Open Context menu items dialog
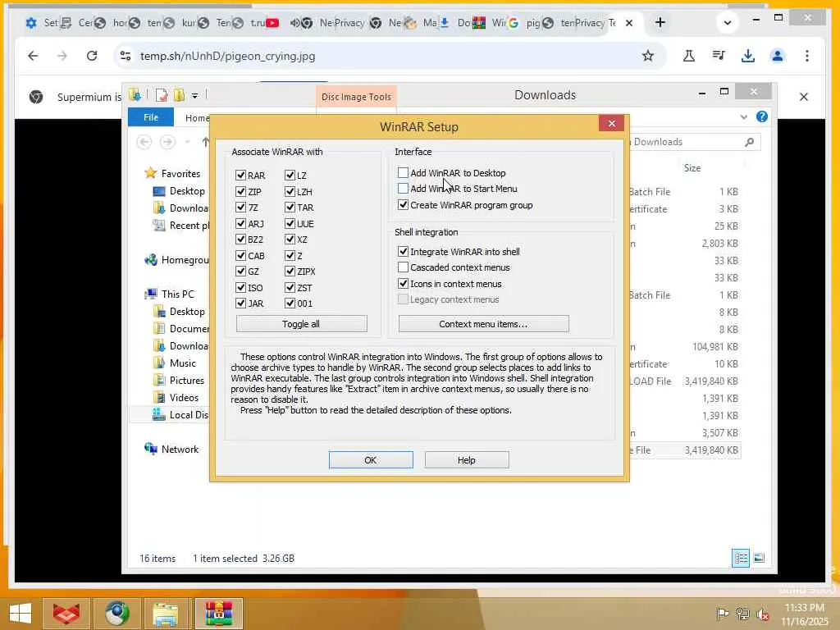 [483, 323]
